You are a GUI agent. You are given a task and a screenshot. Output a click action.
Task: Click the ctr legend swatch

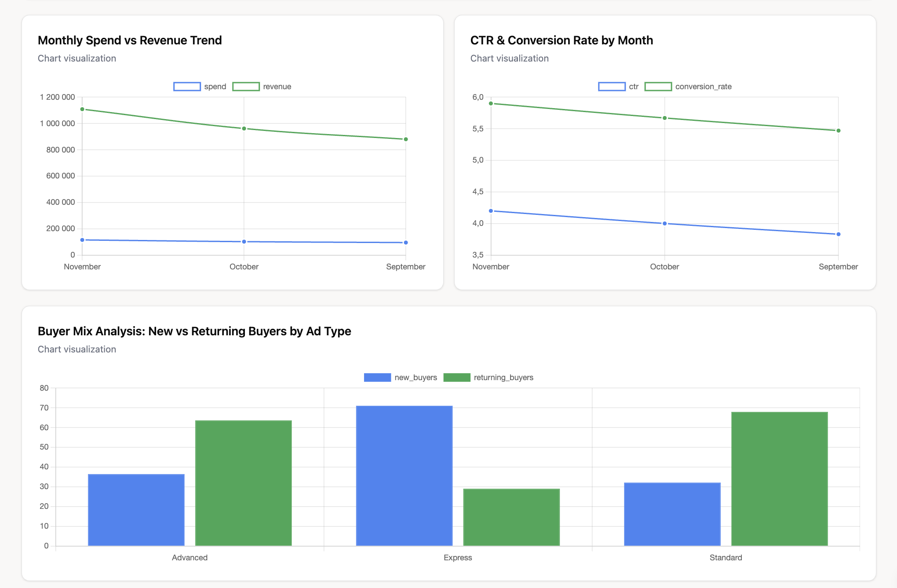612,86
